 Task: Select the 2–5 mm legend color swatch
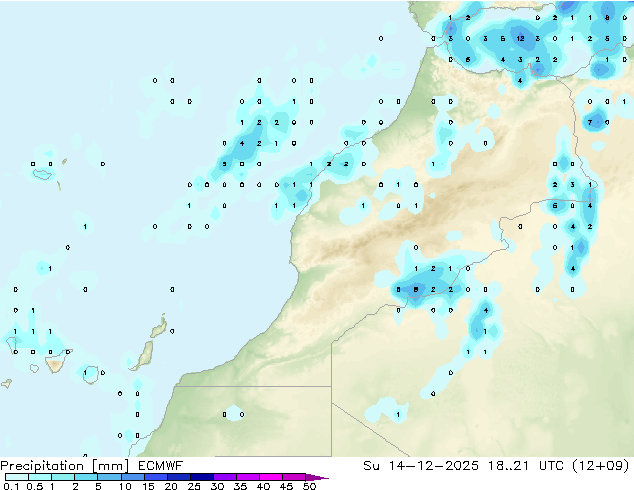click(86, 477)
